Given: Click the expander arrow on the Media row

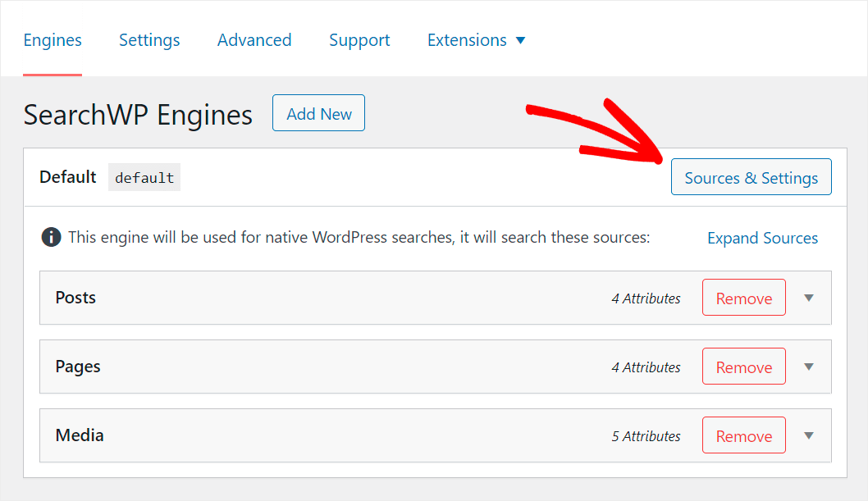Looking at the screenshot, I should pyautogui.click(x=809, y=435).
